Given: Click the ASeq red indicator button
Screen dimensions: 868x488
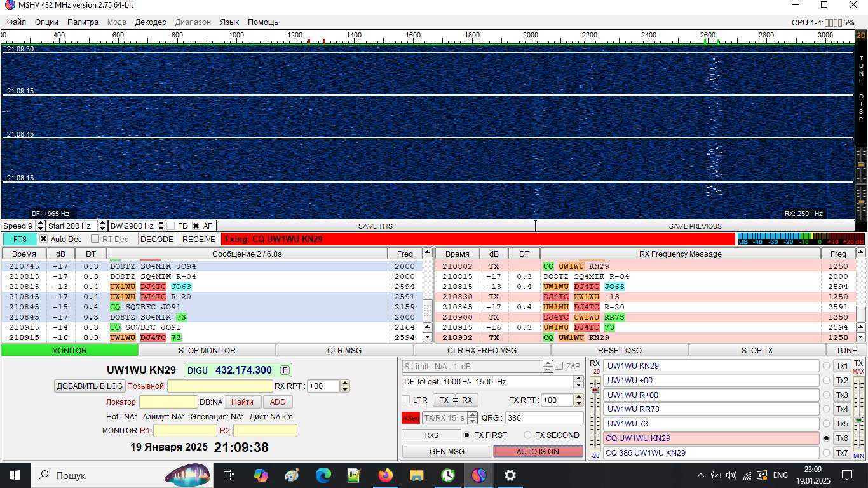Looking at the screenshot, I should point(410,418).
